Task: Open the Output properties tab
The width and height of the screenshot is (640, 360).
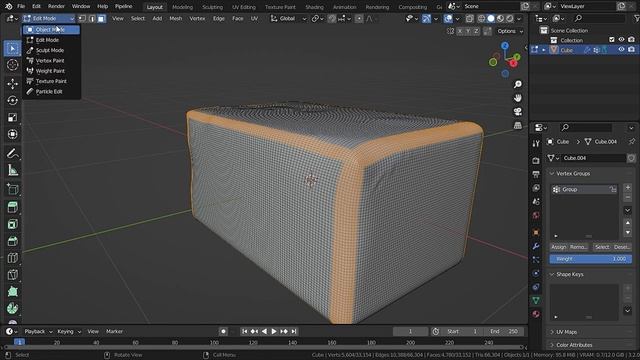Action: tap(536, 174)
